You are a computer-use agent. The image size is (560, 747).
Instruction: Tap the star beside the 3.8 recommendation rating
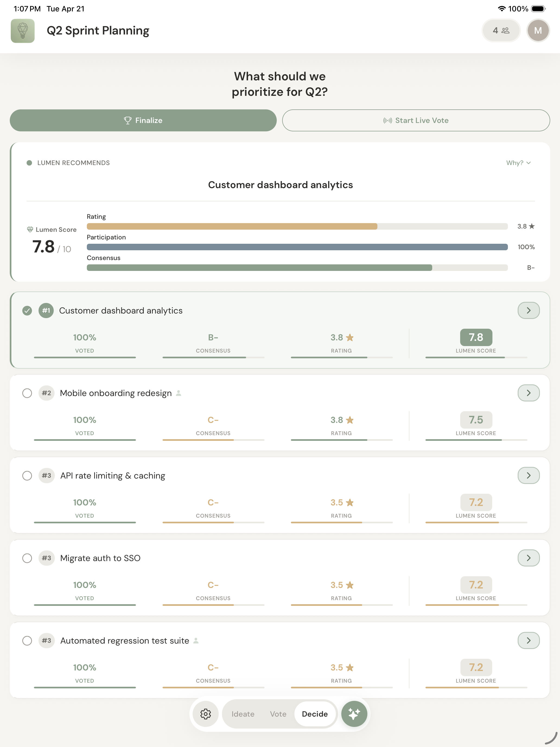point(532,226)
